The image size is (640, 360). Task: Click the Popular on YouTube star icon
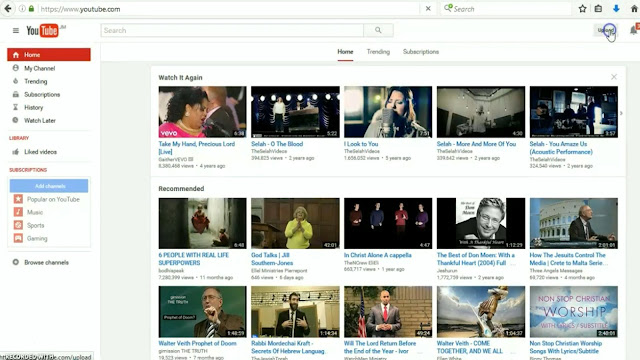tap(18, 199)
